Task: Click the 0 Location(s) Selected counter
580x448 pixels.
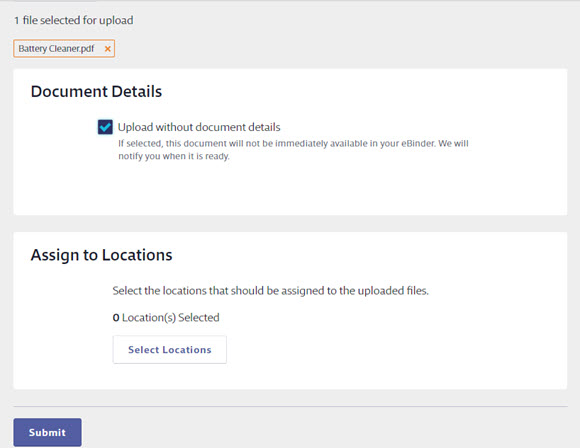Action: pyautogui.click(x=166, y=317)
